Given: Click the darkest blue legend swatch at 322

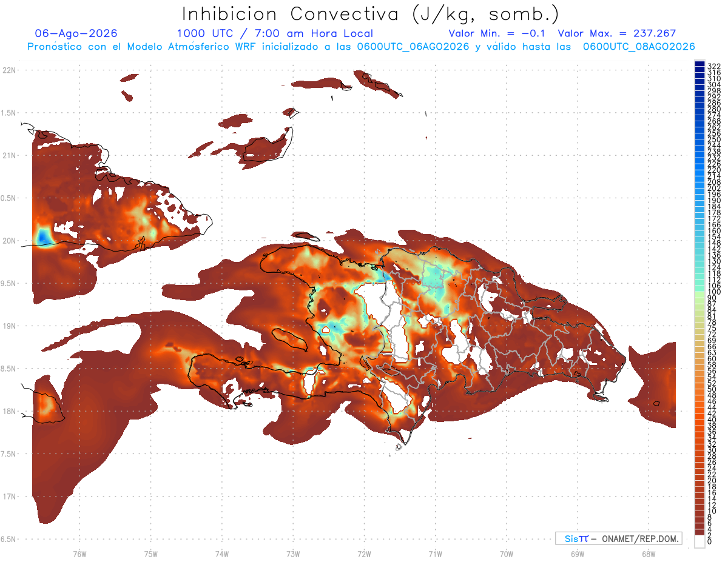Looking at the screenshot, I should [699, 64].
